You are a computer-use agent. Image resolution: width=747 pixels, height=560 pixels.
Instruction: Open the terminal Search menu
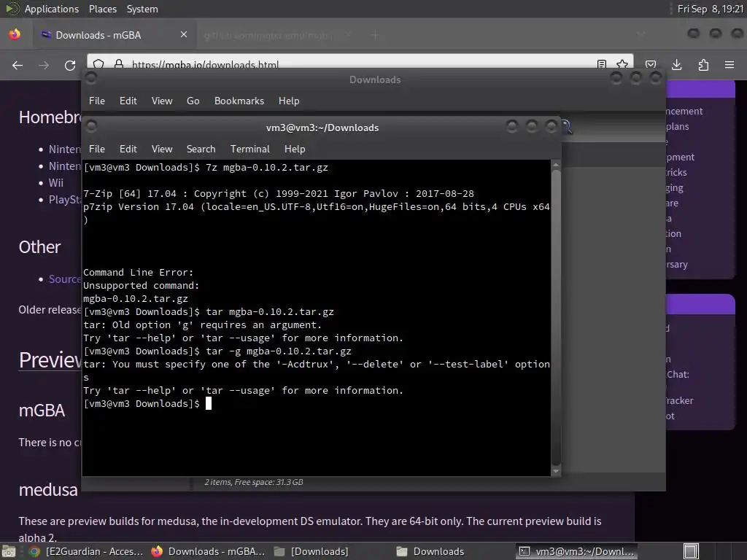tap(201, 149)
